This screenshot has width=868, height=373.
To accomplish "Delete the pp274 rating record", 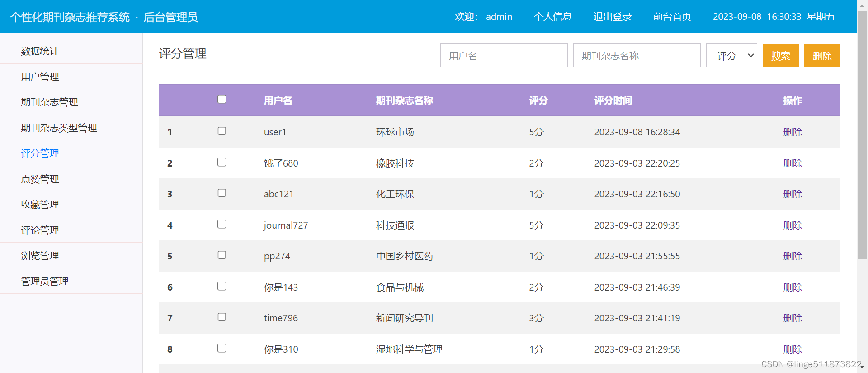I will 793,256.
